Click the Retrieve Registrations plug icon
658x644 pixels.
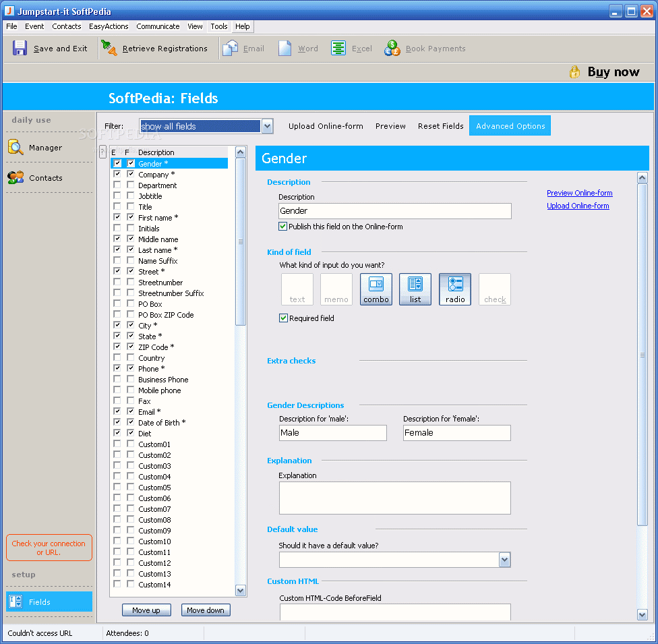109,49
